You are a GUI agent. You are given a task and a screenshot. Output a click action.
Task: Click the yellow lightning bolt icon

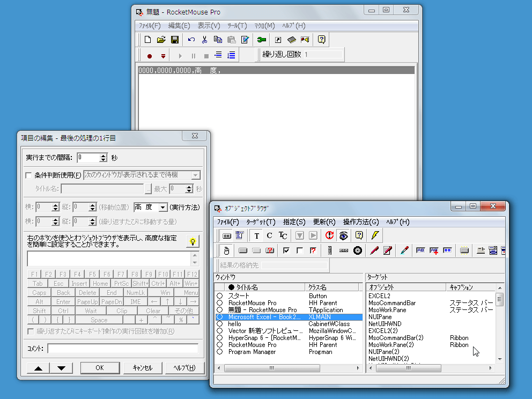(x=375, y=235)
